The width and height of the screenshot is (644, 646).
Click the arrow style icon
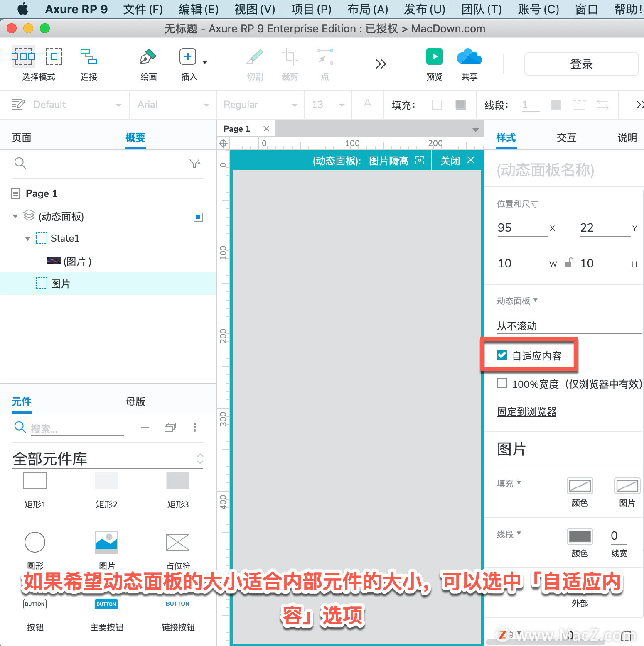603,105
